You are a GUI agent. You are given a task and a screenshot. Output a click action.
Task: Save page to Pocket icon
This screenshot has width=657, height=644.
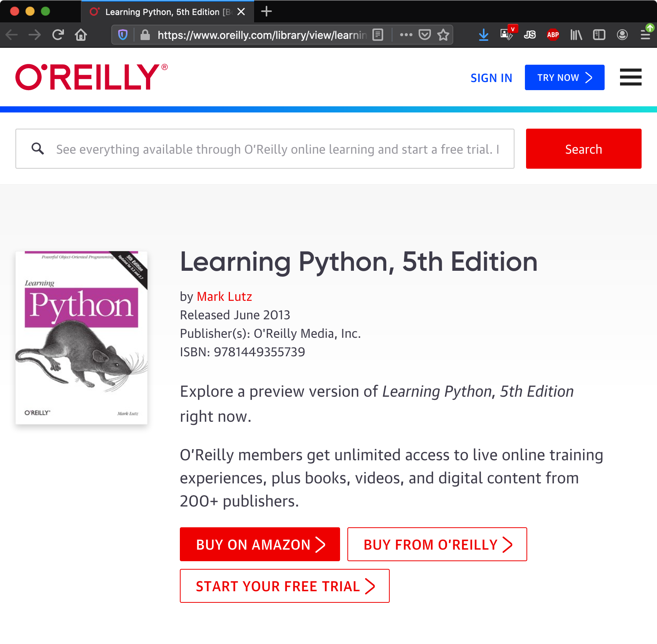tap(424, 35)
